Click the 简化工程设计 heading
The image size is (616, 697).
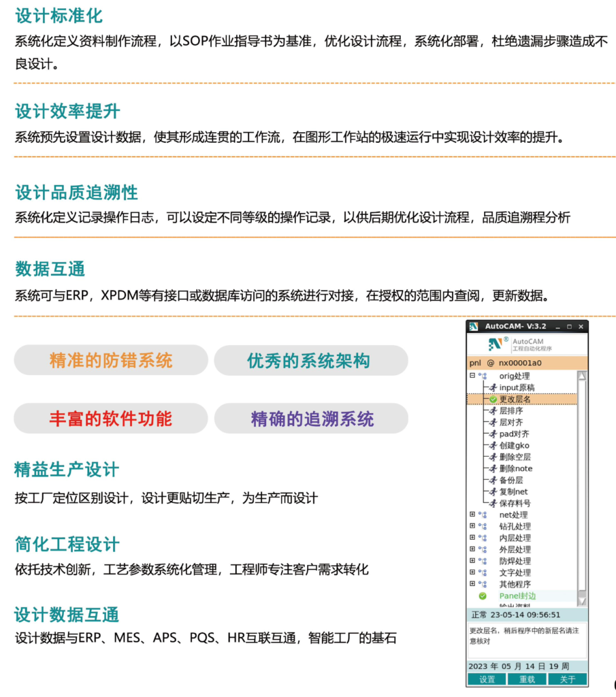67,544
